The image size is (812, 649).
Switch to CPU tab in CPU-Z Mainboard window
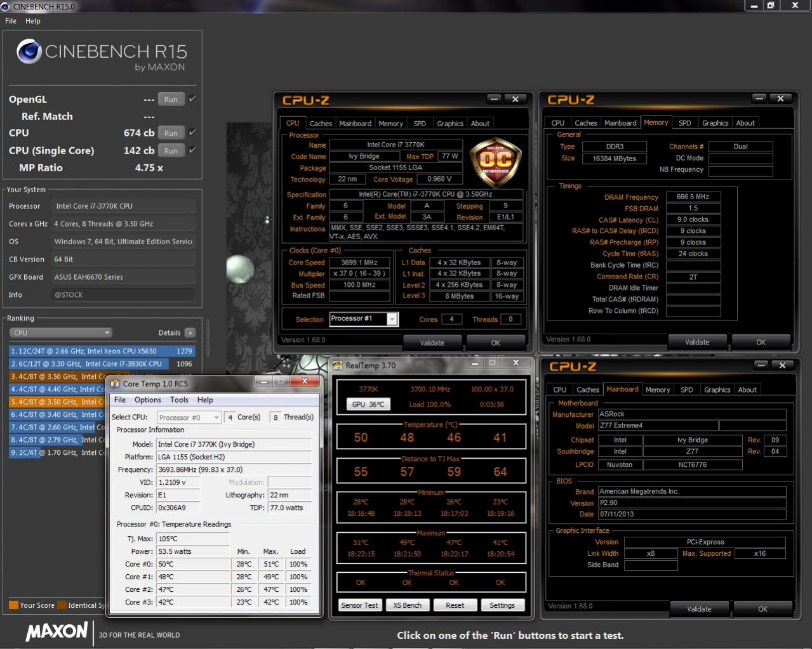pos(559,390)
